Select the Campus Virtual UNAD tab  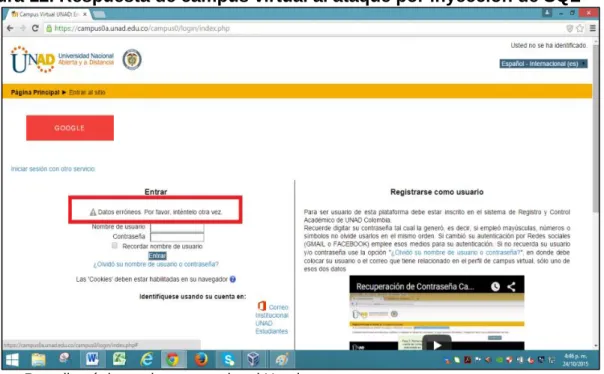pyautogui.click(x=49, y=14)
